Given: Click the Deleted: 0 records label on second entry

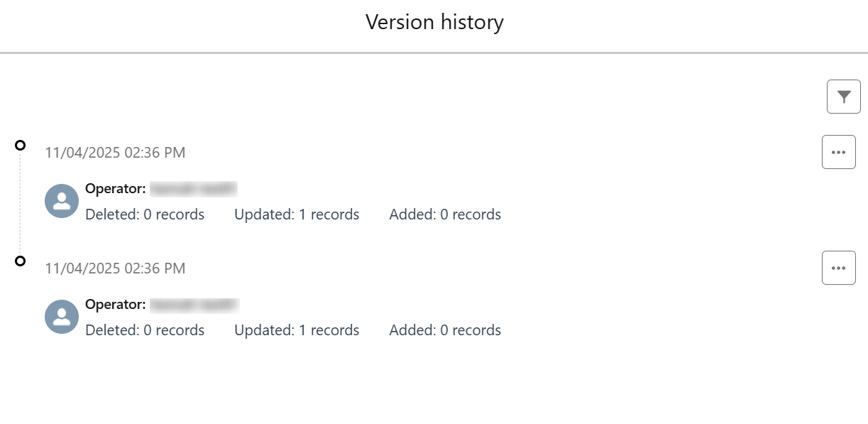Looking at the screenshot, I should tap(145, 330).
